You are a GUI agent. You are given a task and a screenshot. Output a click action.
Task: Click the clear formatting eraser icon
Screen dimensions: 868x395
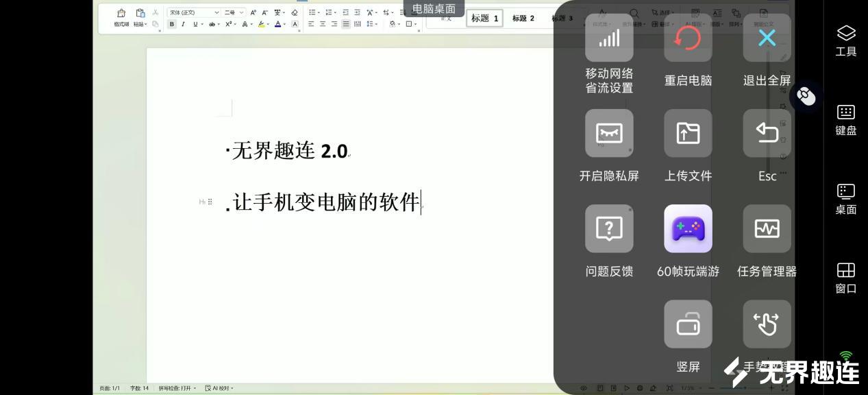[295, 12]
